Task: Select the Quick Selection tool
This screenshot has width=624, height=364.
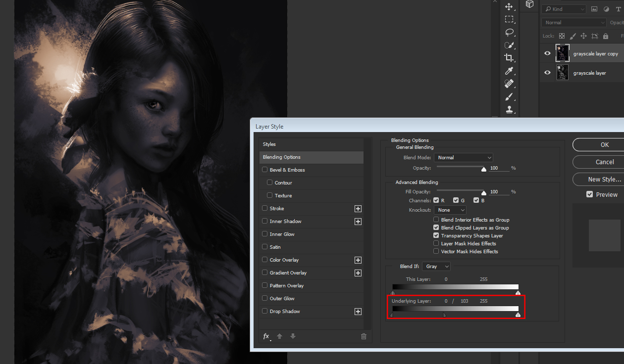Action: pos(509,45)
